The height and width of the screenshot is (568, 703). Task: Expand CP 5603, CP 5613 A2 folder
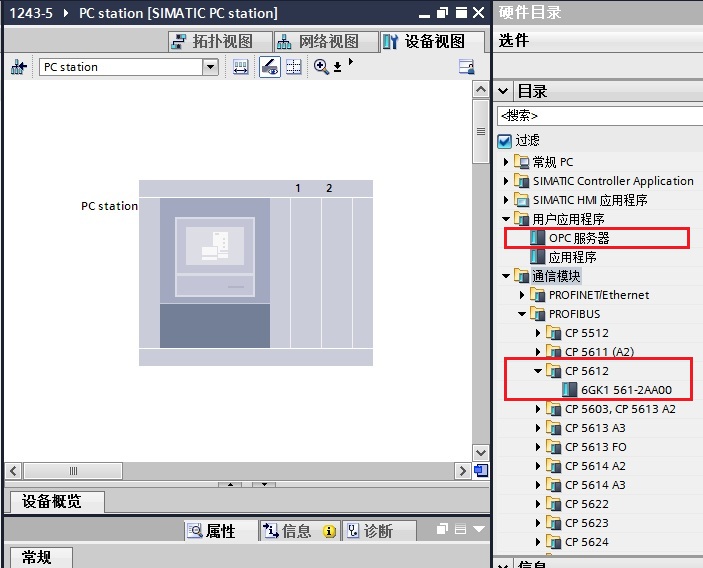(x=538, y=409)
